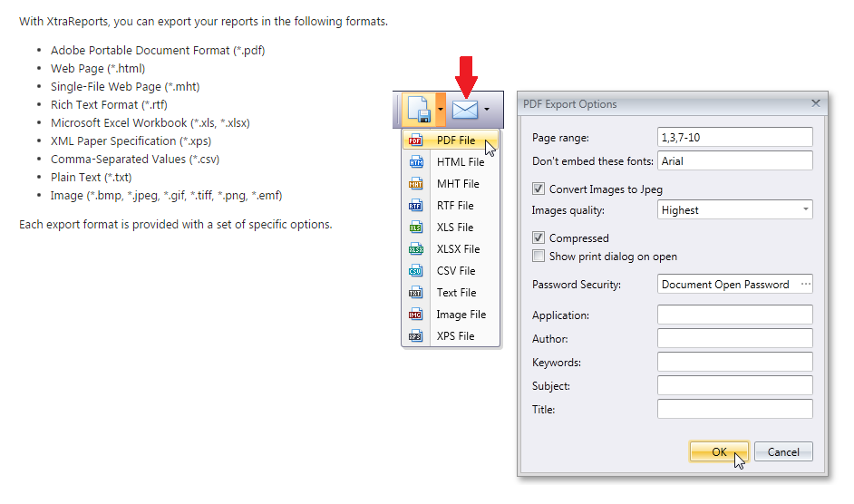Choose XLSX File from export menu
854x504 pixels.
coord(451,249)
